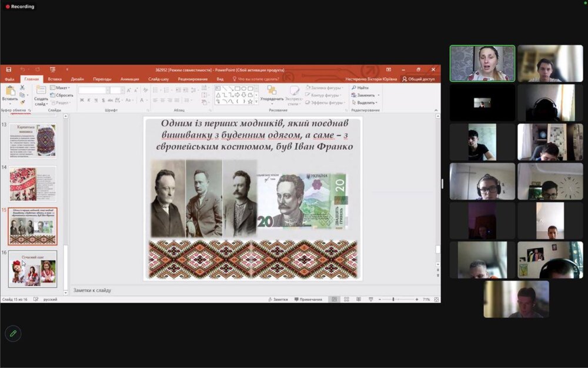This screenshot has width=588, height=368.
Task: Switch to the Слайд-шоу tab
Action: (x=159, y=79)
